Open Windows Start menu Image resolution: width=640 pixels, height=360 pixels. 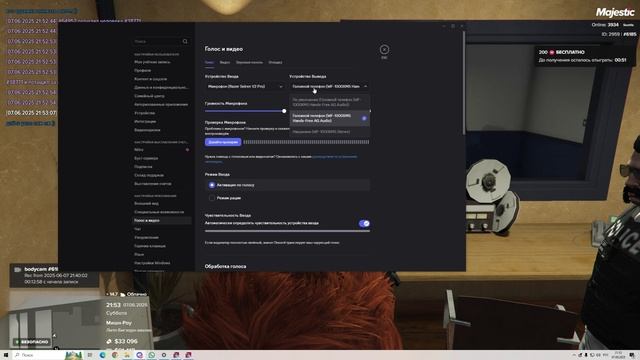coord(6,355)
